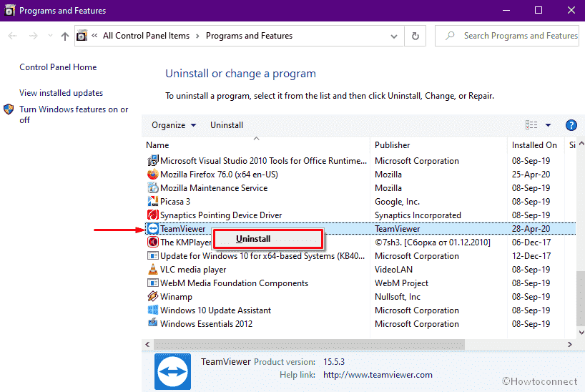Click the change view icon
This screenshot has width=585, height=392.
pyautogui.click(x=531, y=125)
